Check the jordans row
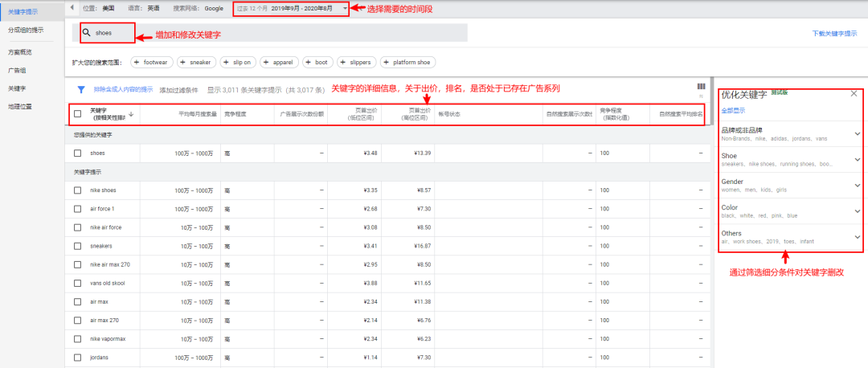The image size is (868, 368). pos(77,357)
